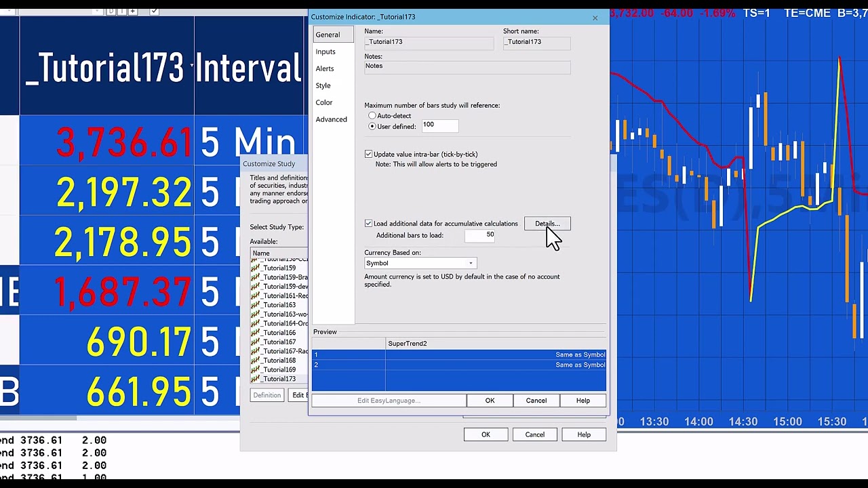Click Help in Customize Study dialog
Image resolution: width=868 pixels, height=488 pixels.
584,434
